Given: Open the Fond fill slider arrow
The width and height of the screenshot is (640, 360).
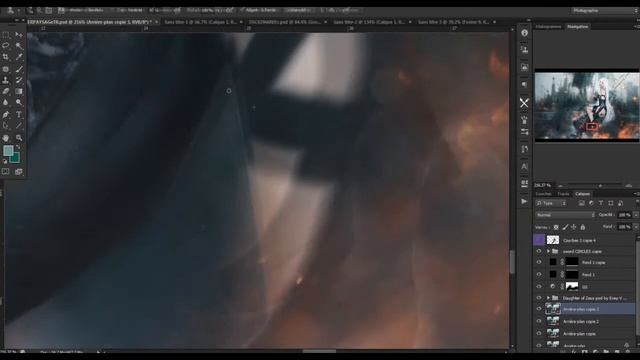Looking at the screenshot, I should pos(636,227).
